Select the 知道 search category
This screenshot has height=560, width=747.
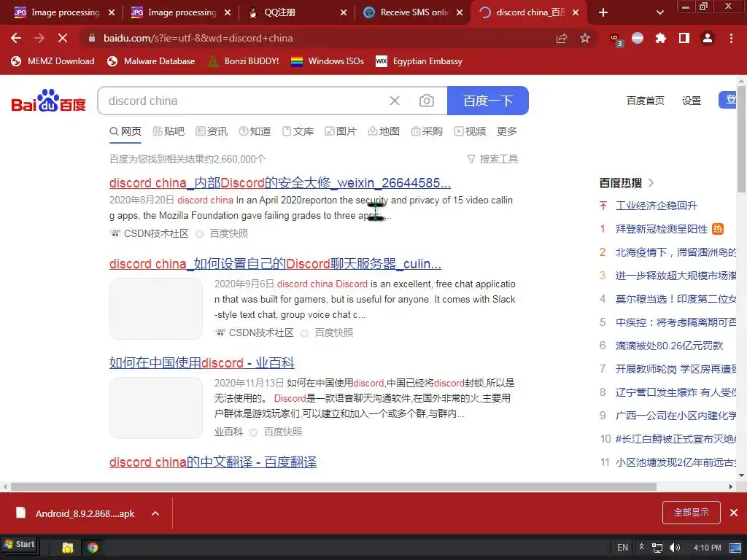click(255, 131)
